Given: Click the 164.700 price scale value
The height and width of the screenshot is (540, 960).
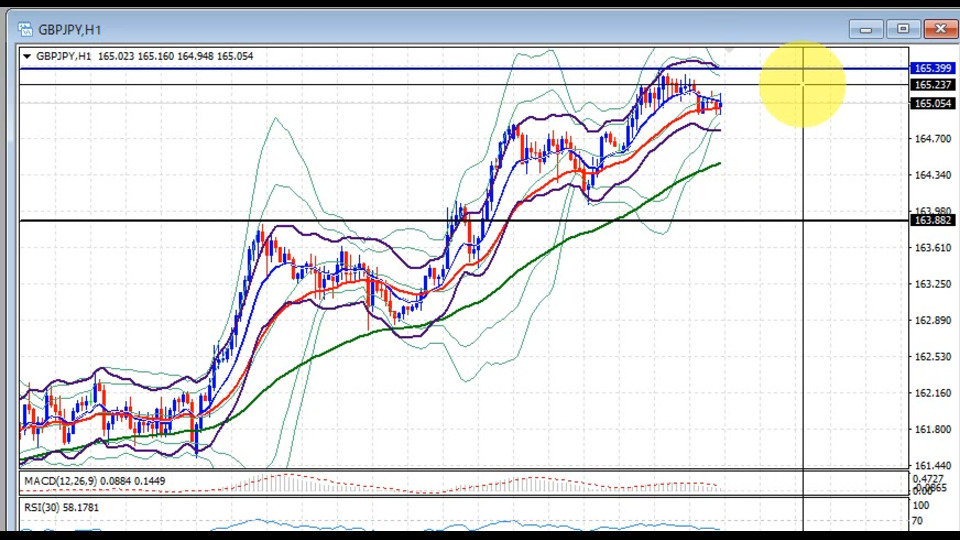Looking at the screenshot, I should click(933, 139).
